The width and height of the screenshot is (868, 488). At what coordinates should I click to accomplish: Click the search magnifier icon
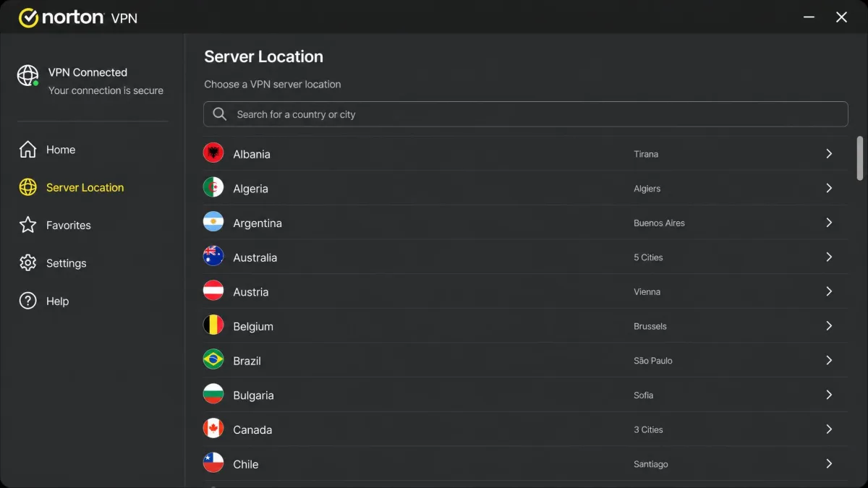click(x=220, y=114)
